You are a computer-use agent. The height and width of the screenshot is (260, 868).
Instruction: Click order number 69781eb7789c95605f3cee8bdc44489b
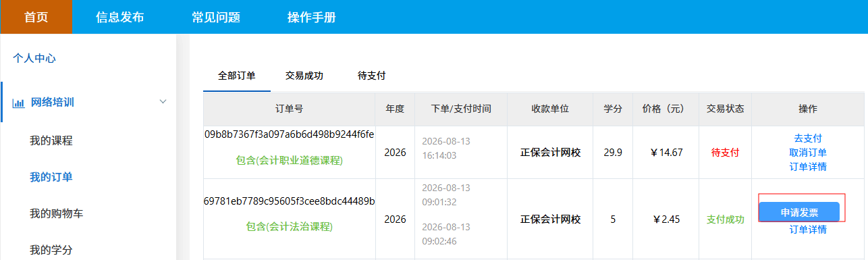pos(290,201)
